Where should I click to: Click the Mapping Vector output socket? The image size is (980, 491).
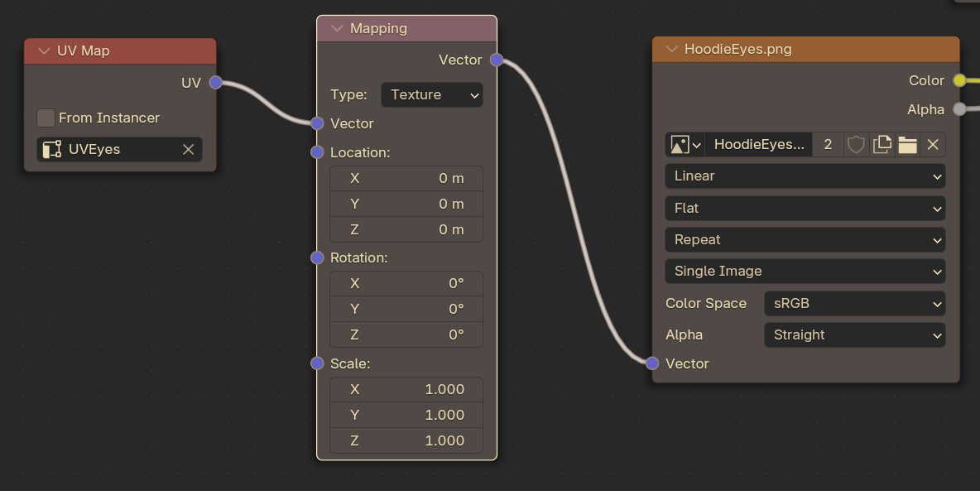497,60
